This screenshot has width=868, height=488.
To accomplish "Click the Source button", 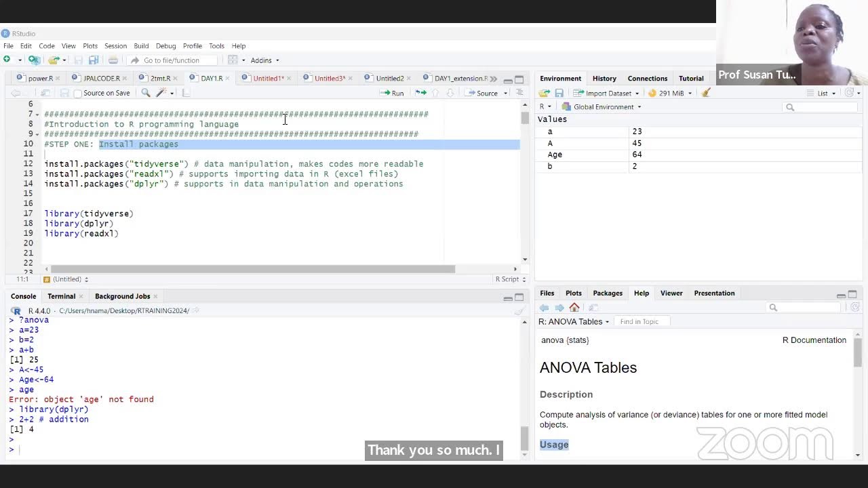I will tap(483, 93).
